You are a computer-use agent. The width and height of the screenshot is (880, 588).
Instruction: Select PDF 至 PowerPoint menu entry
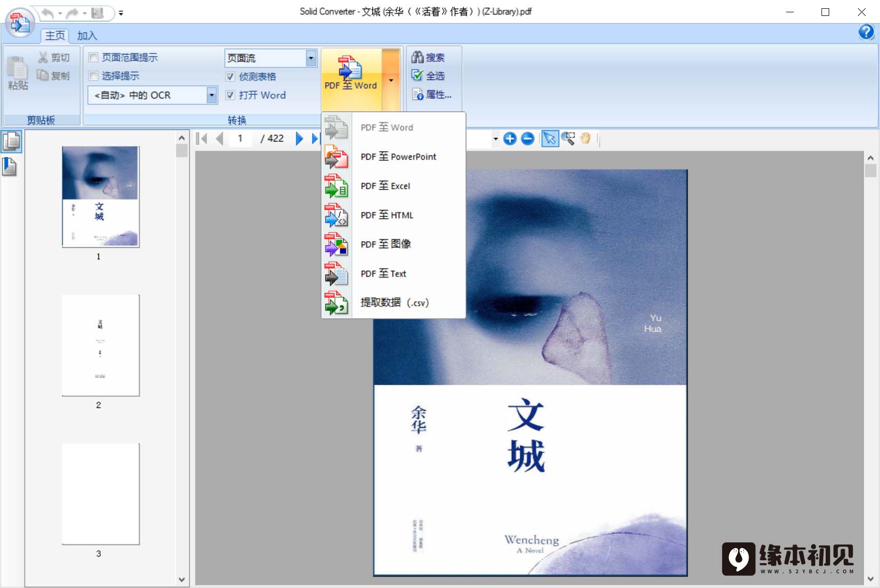click(x=394, y=156)
